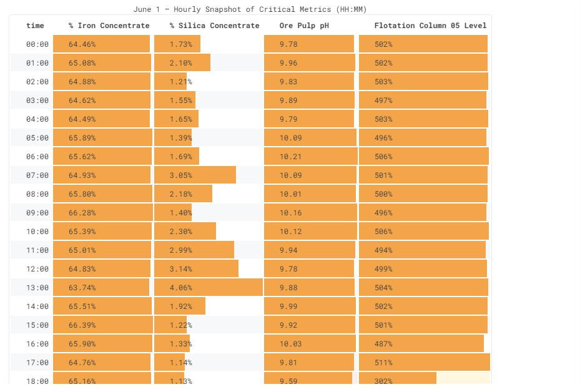Click the 1.73% silica cell at 00:00
Image resolution: width=580 pixels, height=392 pixels.
pos(177,44)
